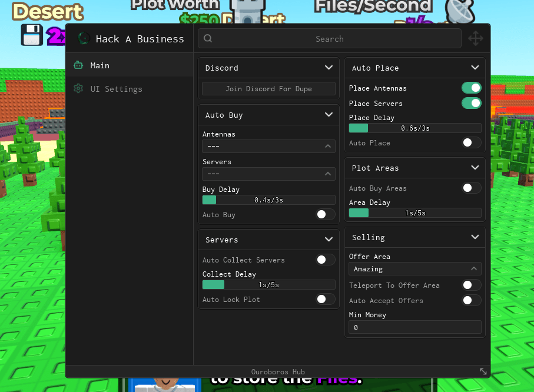Enable the Auto Collect Servers toggle
This screenshot has height=392, width=534.
(326, 260)
